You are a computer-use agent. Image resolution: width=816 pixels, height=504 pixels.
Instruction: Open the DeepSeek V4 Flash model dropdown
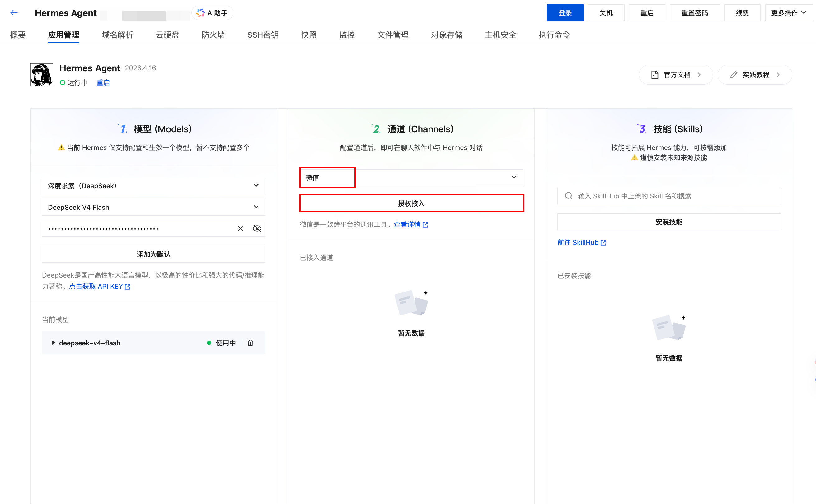[x=154, y=207]
